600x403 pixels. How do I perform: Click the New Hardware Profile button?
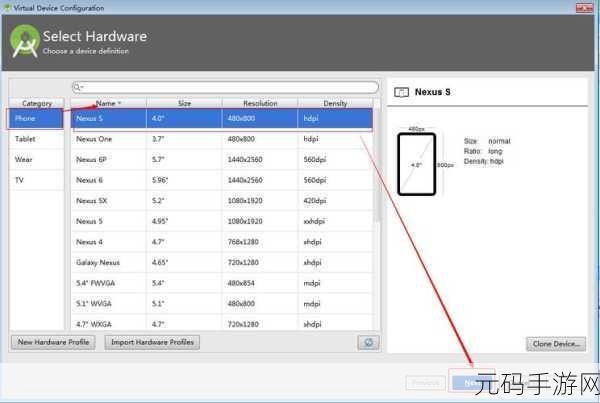click(53, 342)
